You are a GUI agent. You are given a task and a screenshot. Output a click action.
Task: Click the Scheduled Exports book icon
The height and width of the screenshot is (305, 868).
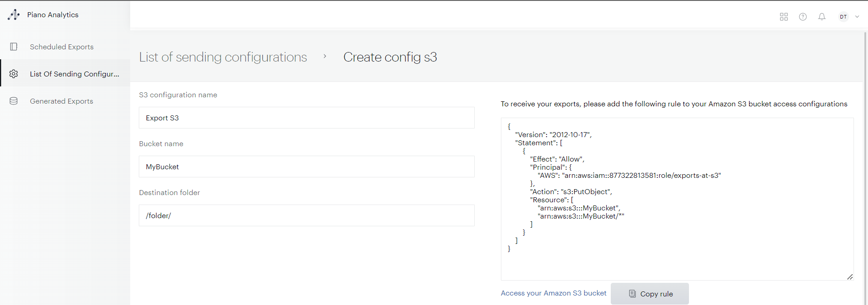(x=14, y=47)
